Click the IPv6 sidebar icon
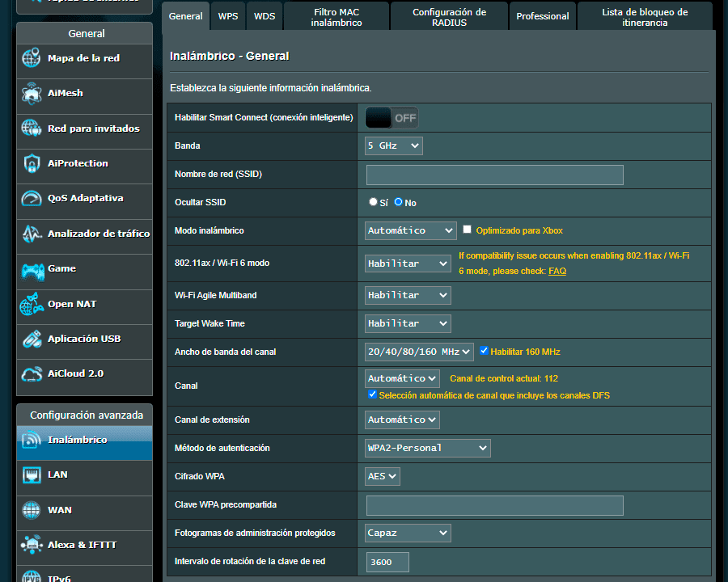 coord(31,576)
